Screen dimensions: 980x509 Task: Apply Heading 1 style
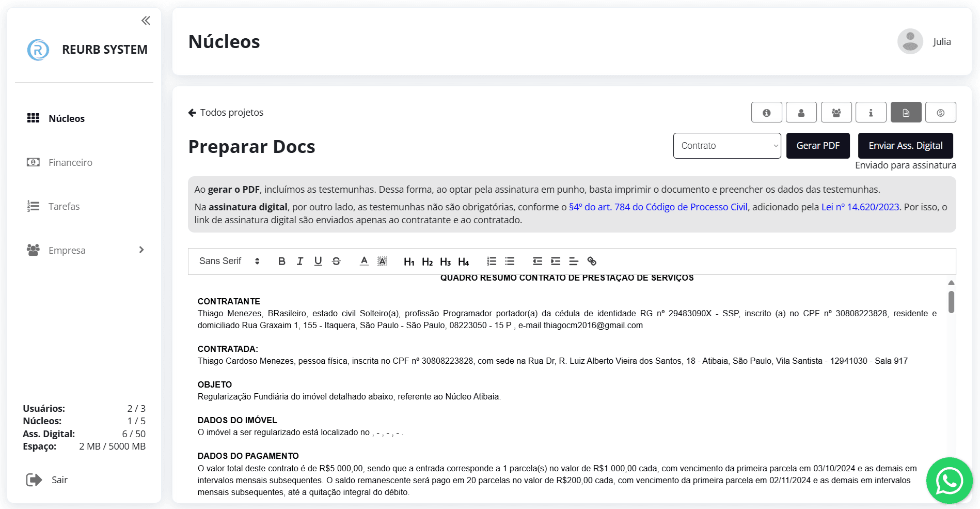point(409,261)
